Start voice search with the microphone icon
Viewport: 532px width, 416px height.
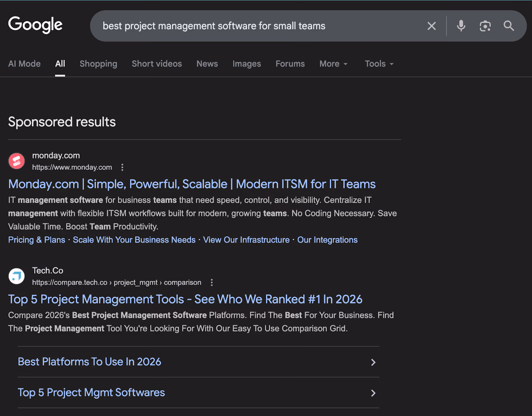(461, 26)
